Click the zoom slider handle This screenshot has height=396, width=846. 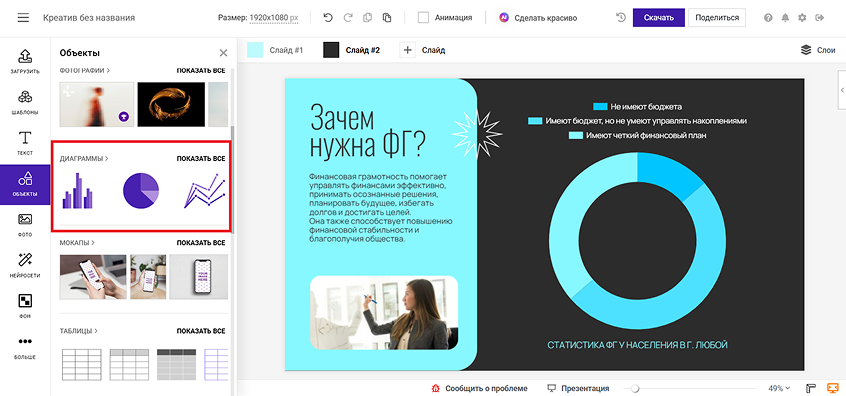click(635, 388)
